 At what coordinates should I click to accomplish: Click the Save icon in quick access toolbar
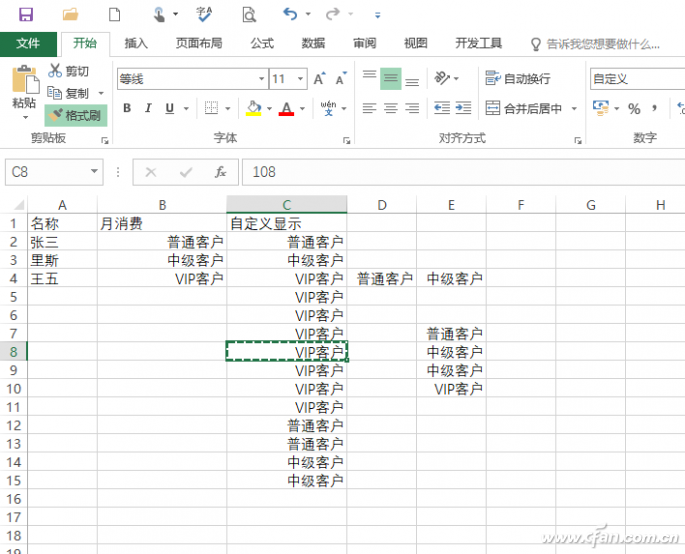(x=26, y=14)
